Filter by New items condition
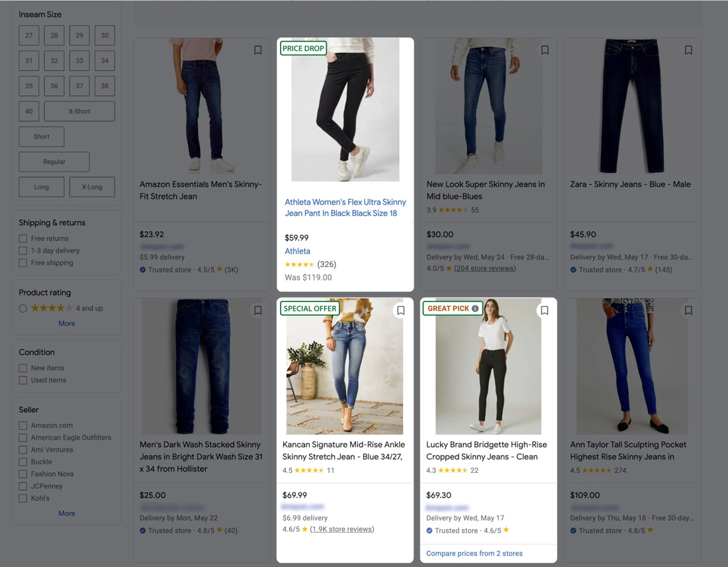 [23, 368]
